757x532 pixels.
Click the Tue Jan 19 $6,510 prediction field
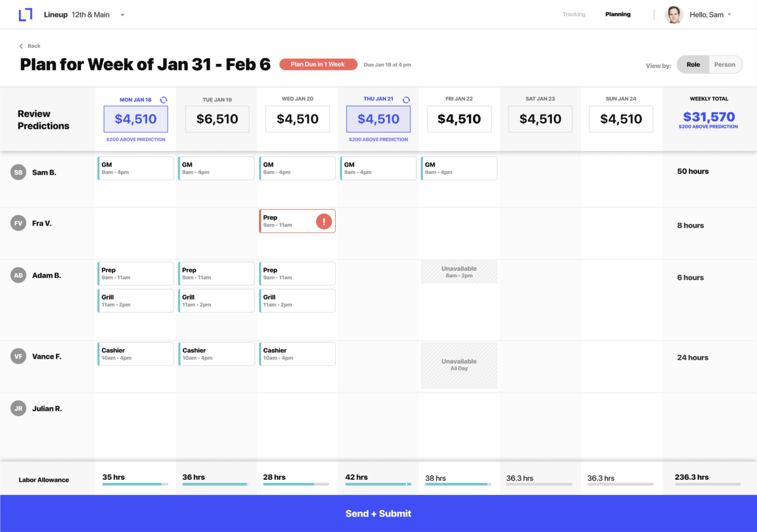coord(217,119)
